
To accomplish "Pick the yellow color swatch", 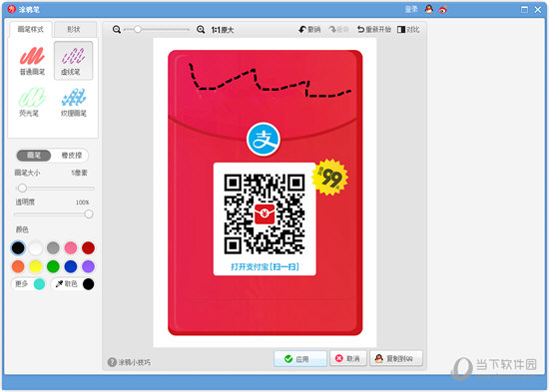I will tap(35, 266).
